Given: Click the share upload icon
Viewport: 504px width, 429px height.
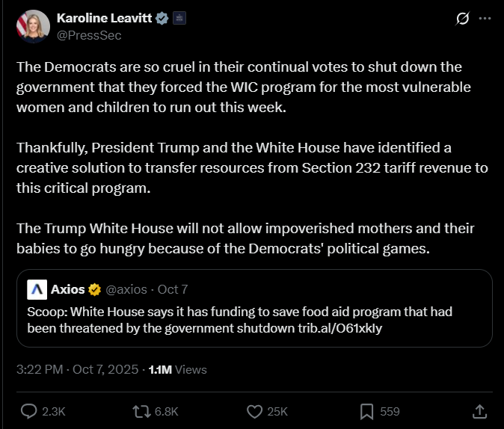Looking at the screenshot, I should coord(480,411).
